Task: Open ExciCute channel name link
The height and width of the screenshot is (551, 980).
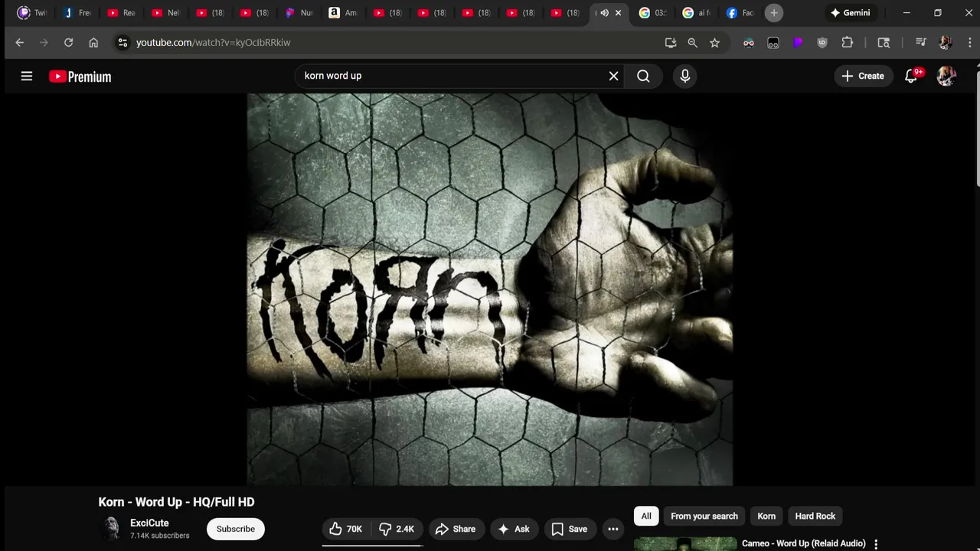Action: pyautogui.click(x=149, y=523)
